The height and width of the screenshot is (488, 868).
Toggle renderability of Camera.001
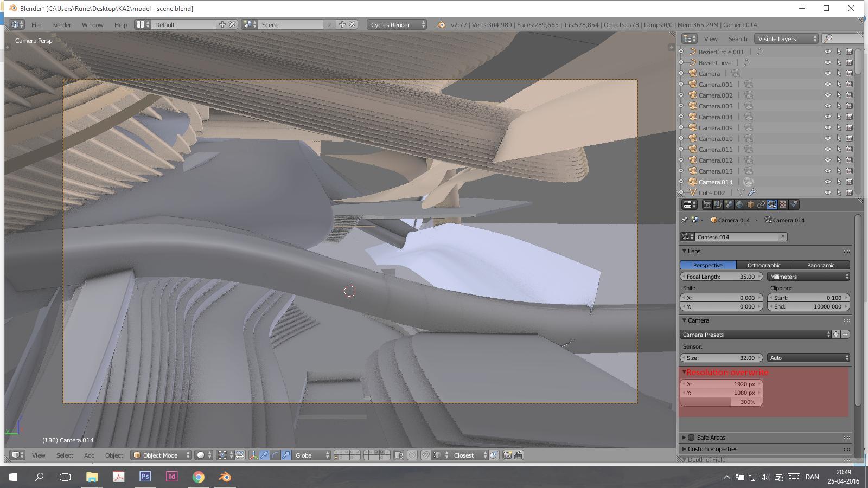tap(849, 84)
